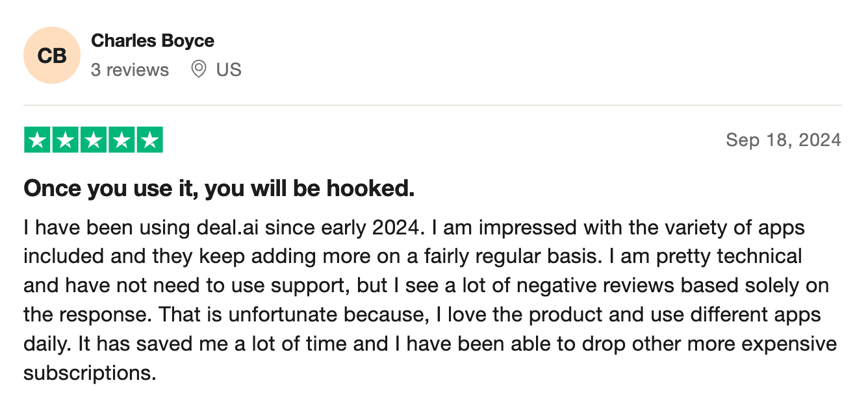The height and width of the screenshot is (400, 868).
Task: Click the "3 reviews" count
Action: point(130,70)
